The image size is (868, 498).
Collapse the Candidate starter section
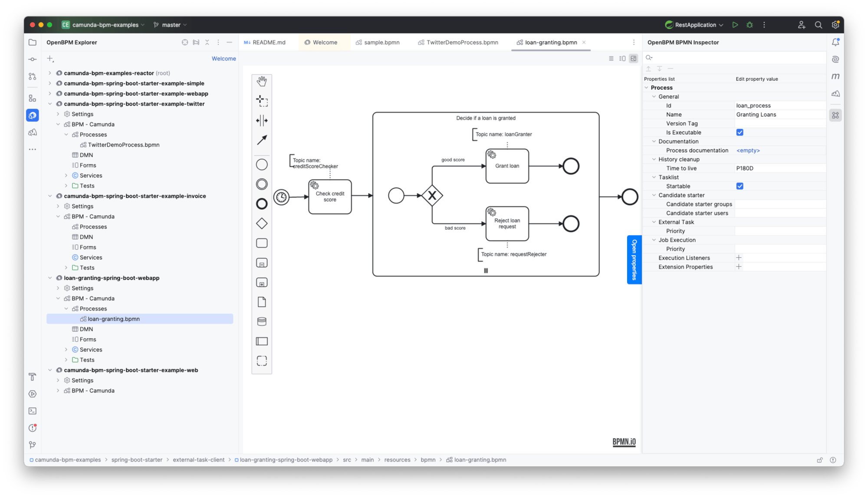(x=654, y=195)
